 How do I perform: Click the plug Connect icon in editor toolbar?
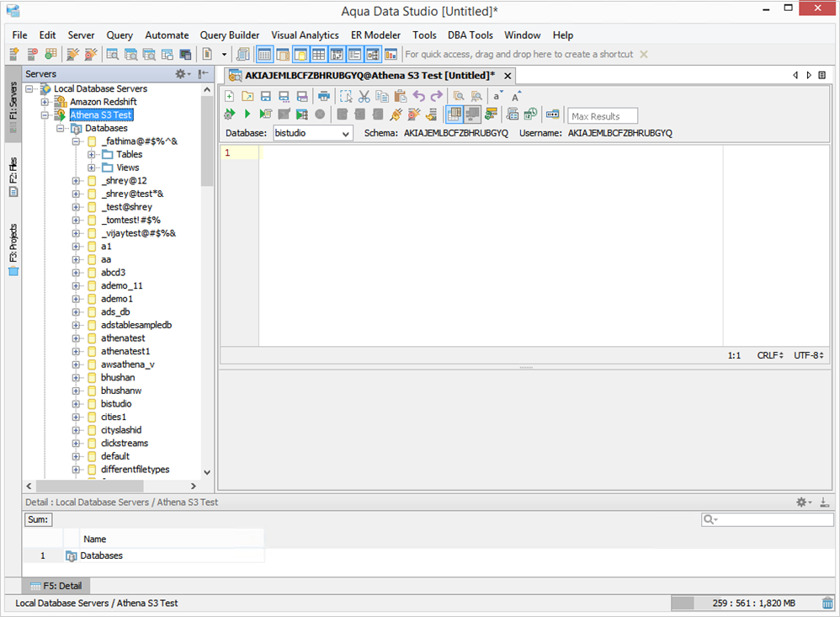click(396, 114)
